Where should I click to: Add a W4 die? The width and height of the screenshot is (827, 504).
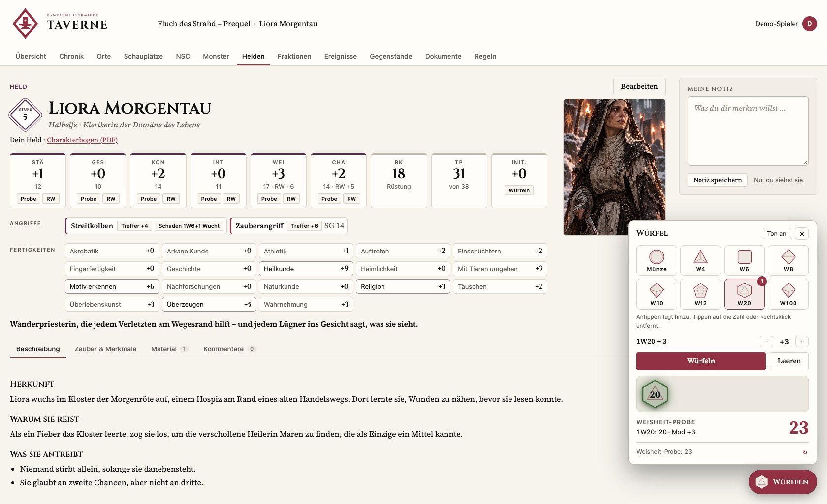(x=700, y=260)
